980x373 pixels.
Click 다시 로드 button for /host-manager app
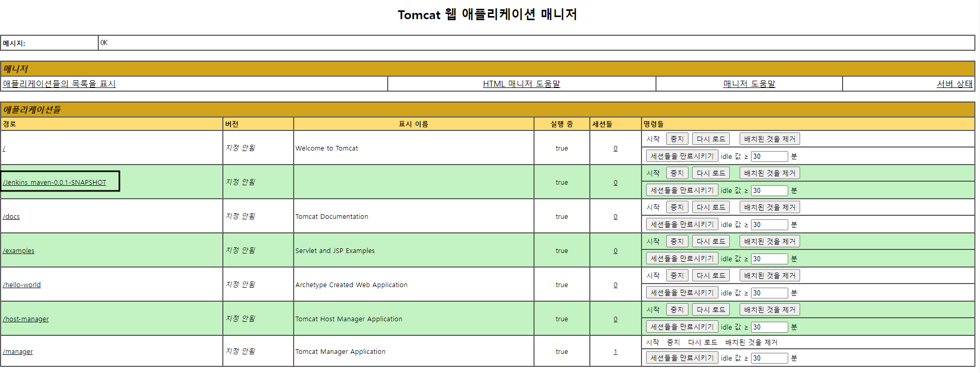[711, 310]
